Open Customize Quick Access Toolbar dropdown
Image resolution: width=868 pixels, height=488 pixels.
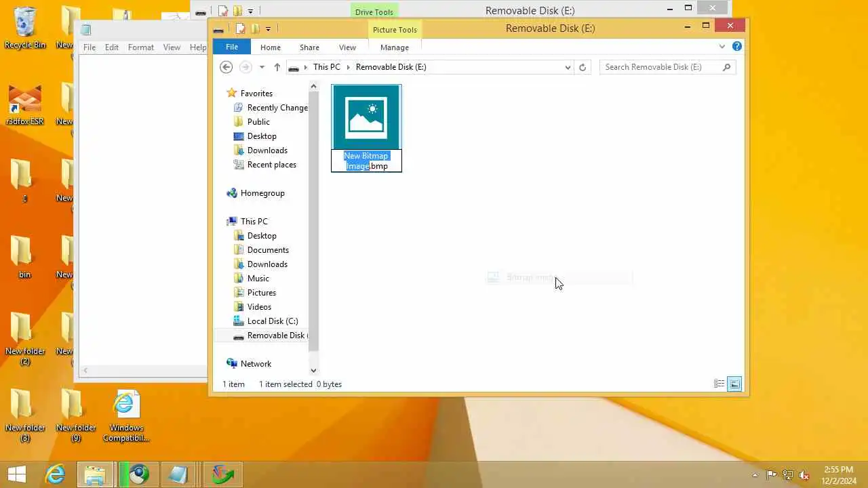[269, 29]
